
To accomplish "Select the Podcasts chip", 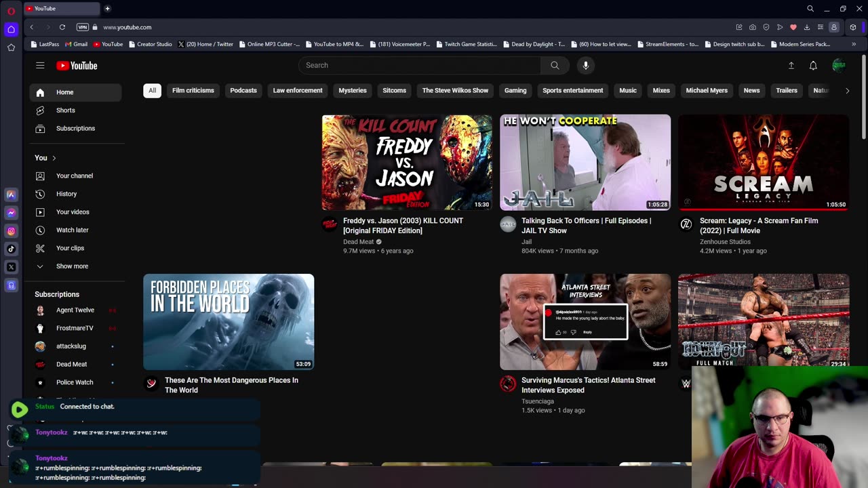I will (x=243, y=90).
